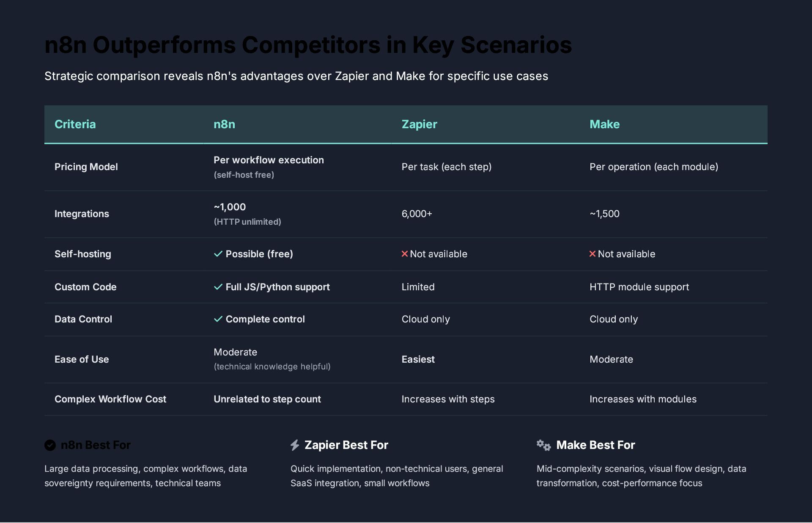Click the lightning bolt icon beside "Zapier Best For"

click(295, 445)
